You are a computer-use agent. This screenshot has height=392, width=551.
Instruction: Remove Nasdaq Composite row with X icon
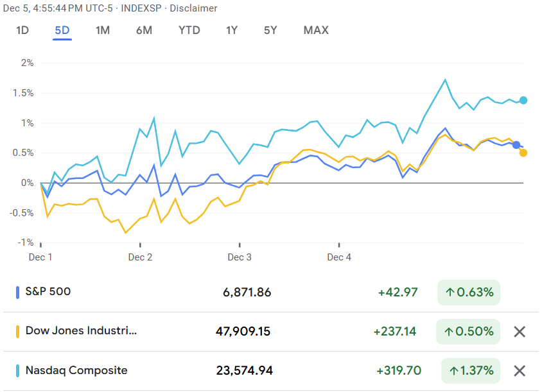520,371
